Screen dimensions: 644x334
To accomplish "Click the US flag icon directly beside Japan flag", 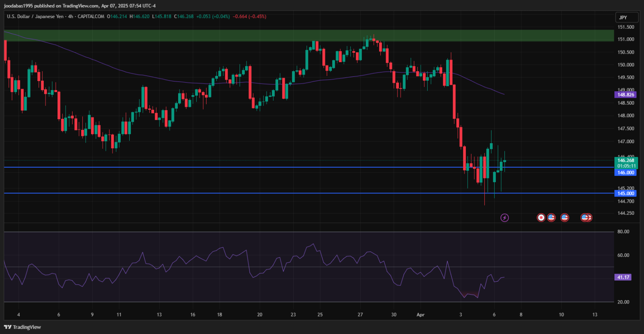I will click(x=551, y=218).
